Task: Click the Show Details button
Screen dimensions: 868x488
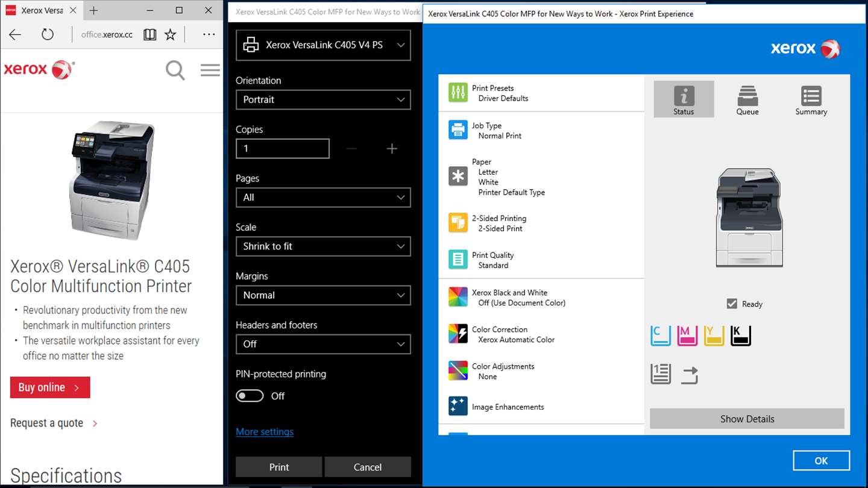Action: click(747, 419)
